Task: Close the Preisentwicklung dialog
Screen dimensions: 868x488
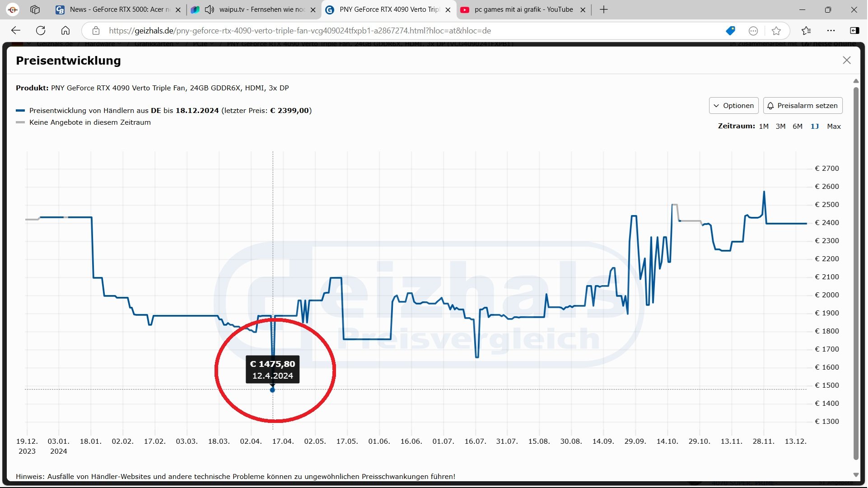Action: point(847,61)
